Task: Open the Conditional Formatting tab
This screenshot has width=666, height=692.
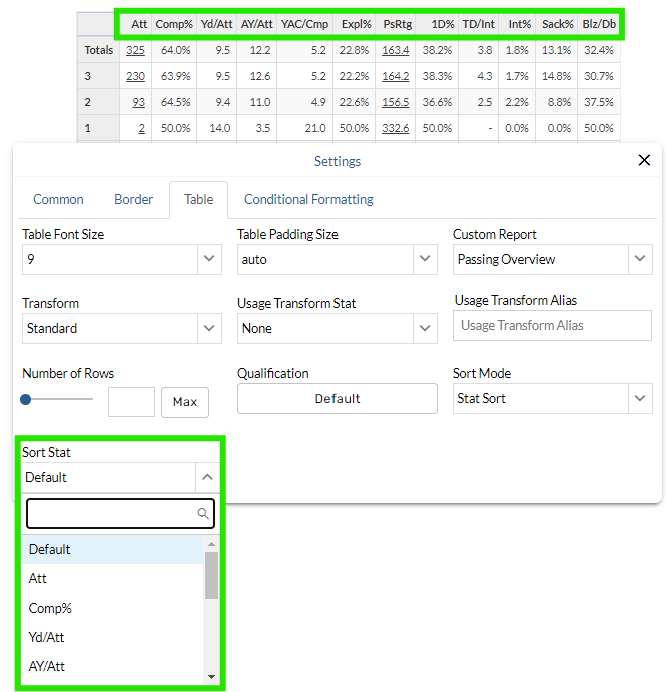Action: pyautogui.click(x=308, y=199)
